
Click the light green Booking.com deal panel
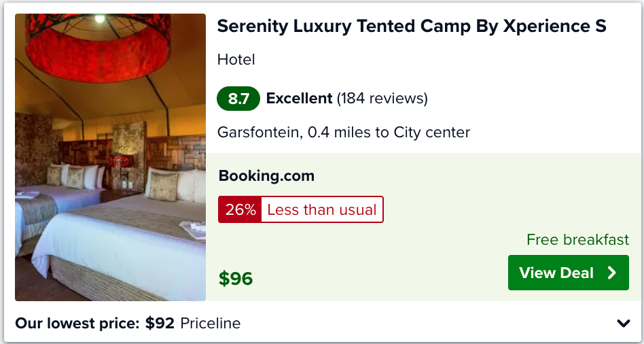point(423,227)
